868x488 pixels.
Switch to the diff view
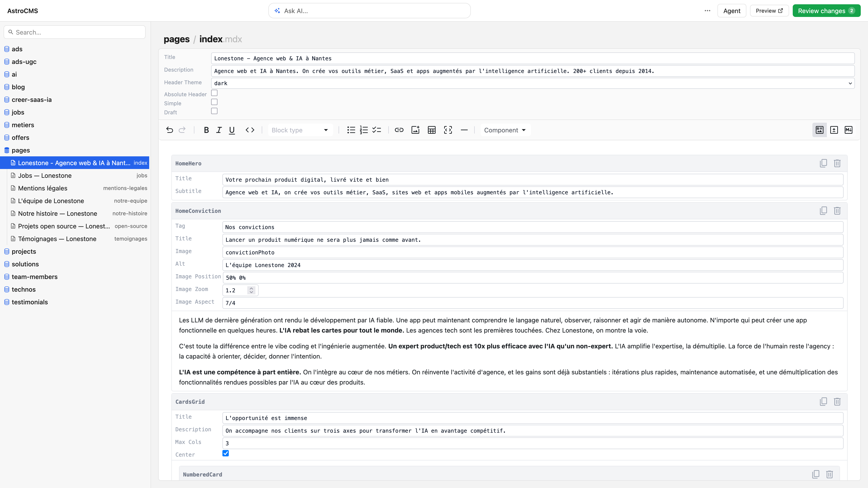[x=834, y=130]
